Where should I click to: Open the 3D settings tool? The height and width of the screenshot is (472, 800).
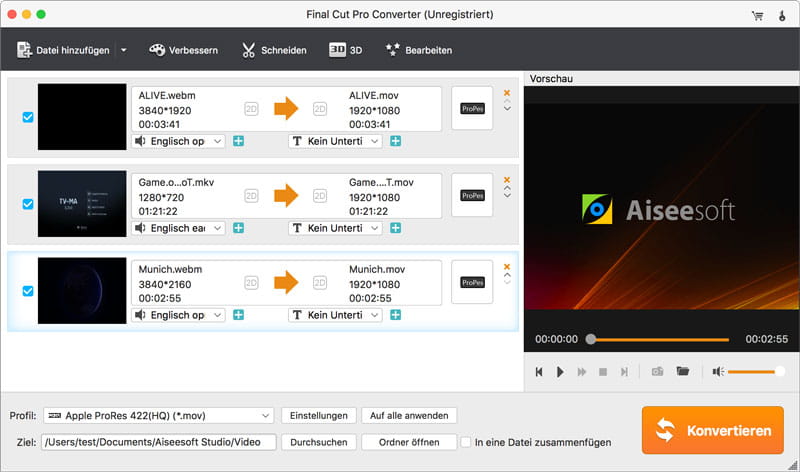tap(345, 50)
